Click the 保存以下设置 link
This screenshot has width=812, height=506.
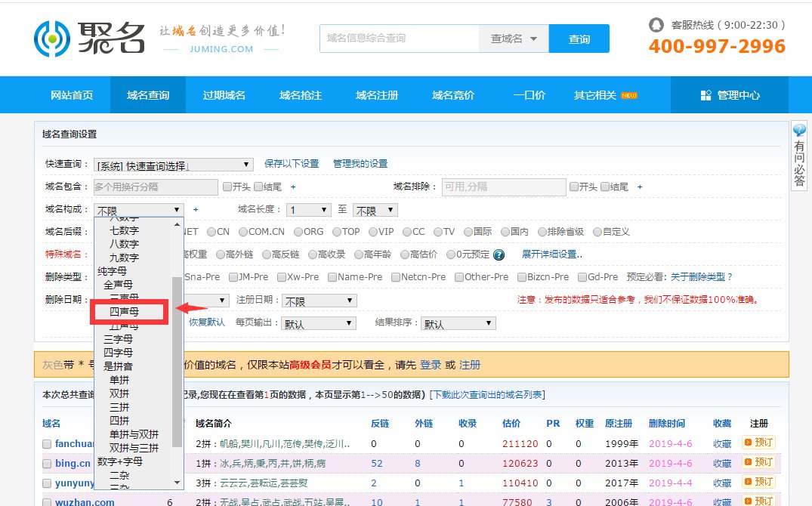(292, 164)
